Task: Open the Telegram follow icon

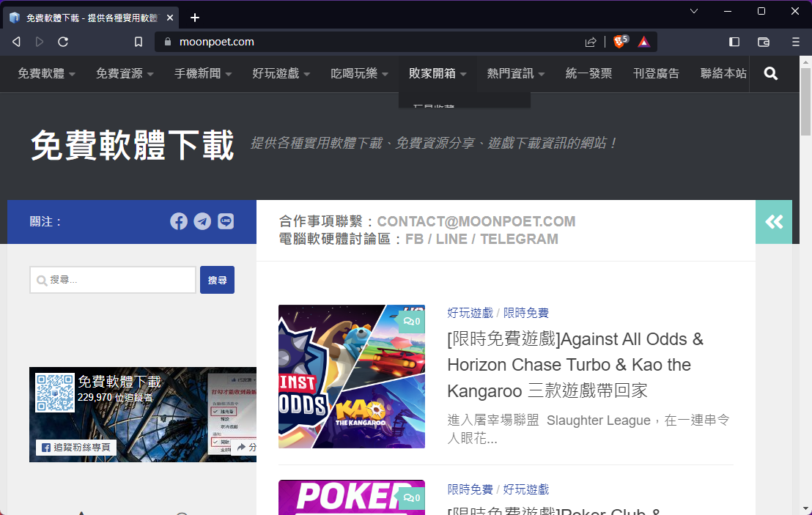Action: (x=202, y=221)
